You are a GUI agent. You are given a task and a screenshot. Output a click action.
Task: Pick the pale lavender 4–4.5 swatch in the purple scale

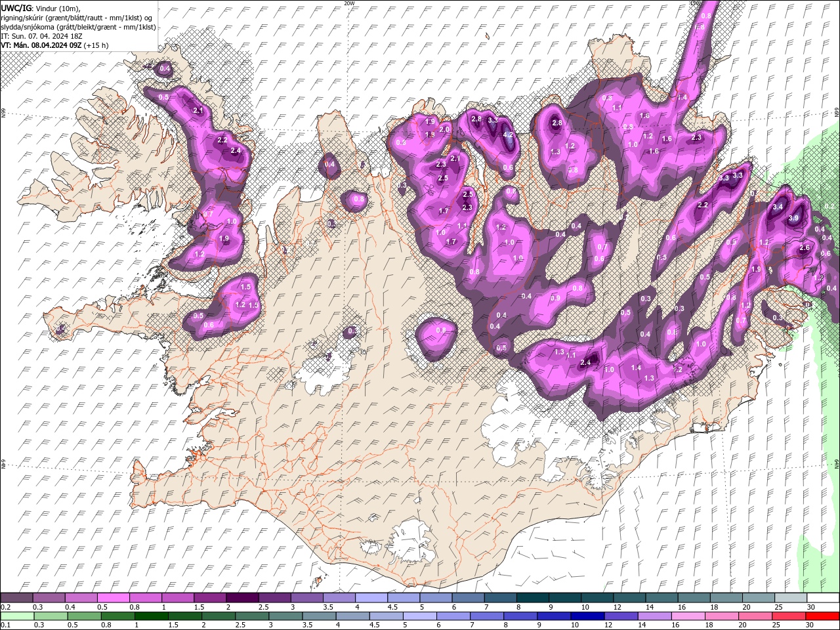pyautogui.click(x=371, y=598)
